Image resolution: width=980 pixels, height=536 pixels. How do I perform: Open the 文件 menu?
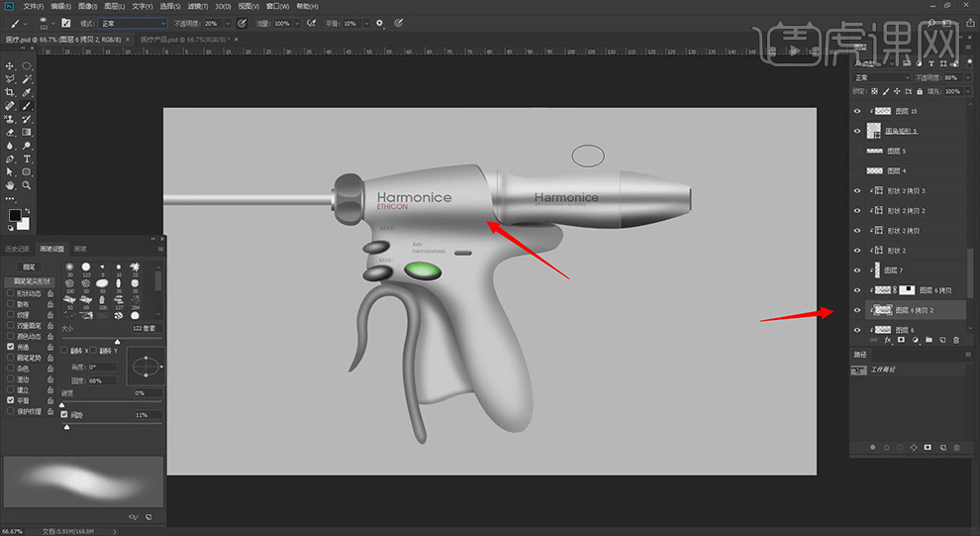33,6
